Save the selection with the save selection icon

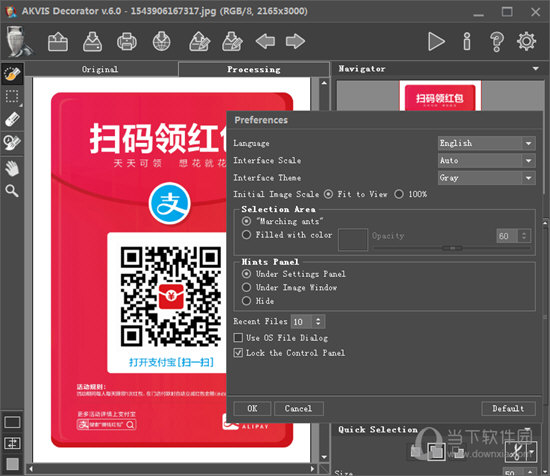232,42
